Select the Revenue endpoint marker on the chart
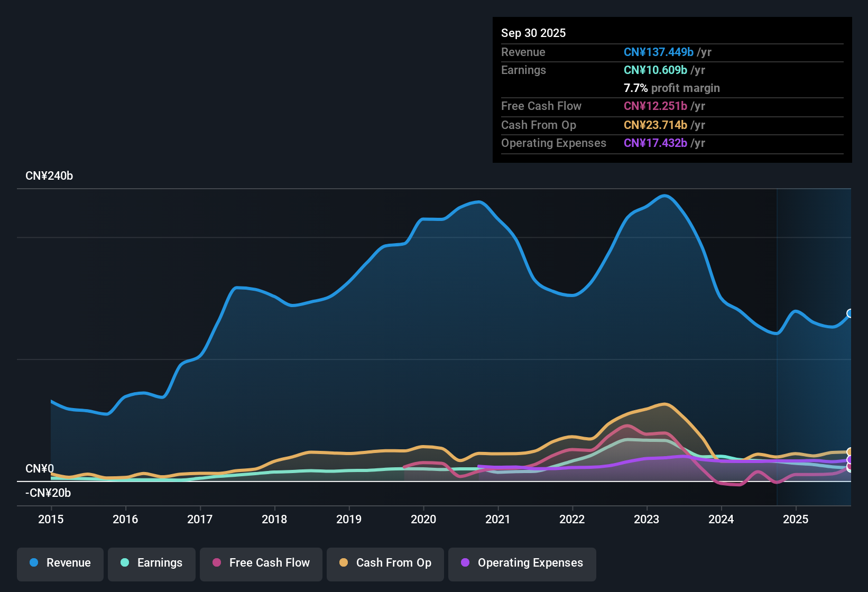868x592 pixels. (x=849, y=313)
